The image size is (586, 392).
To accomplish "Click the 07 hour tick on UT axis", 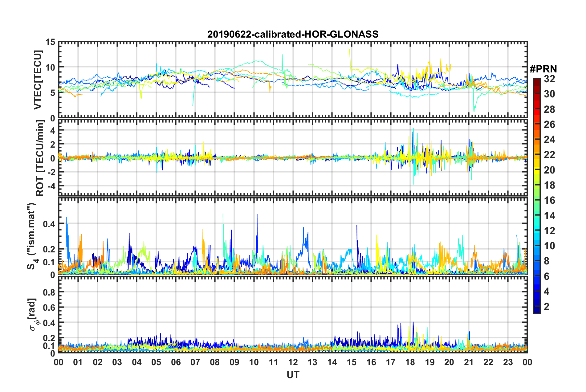I will coord(195,362).
